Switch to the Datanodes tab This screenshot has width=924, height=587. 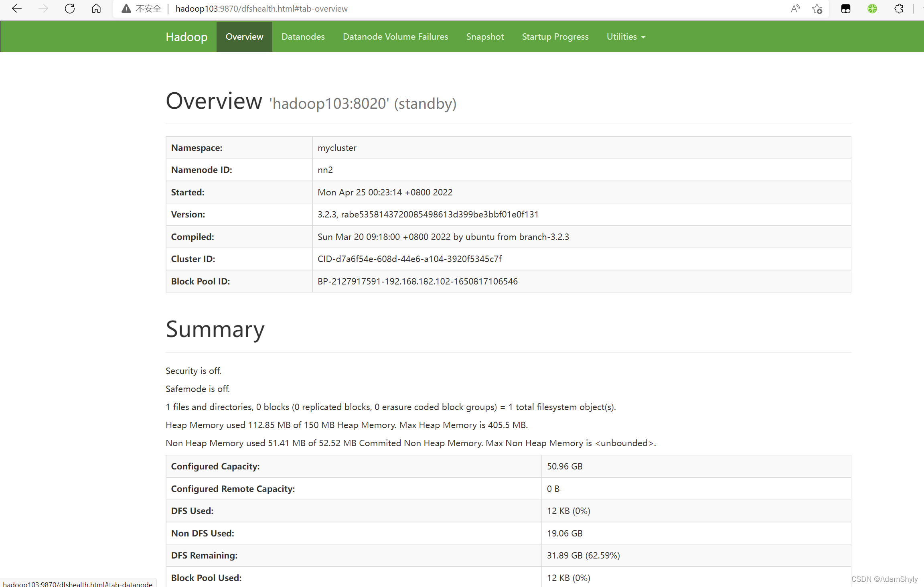click(x=303, y=37)
